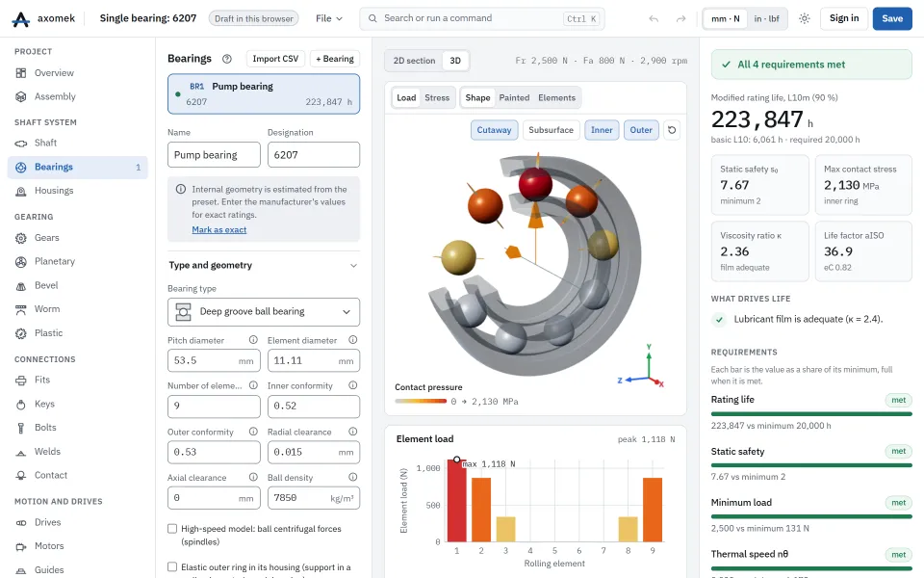Open Bearings help question mark icon
The height and width of the screenshot is (578, 924).
coord(227,59)
